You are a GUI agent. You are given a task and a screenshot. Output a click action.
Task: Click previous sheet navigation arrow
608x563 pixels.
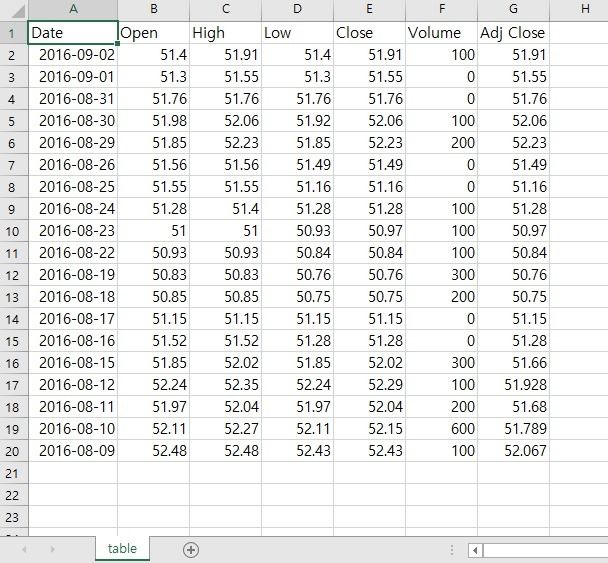click(x=24, y=549)
